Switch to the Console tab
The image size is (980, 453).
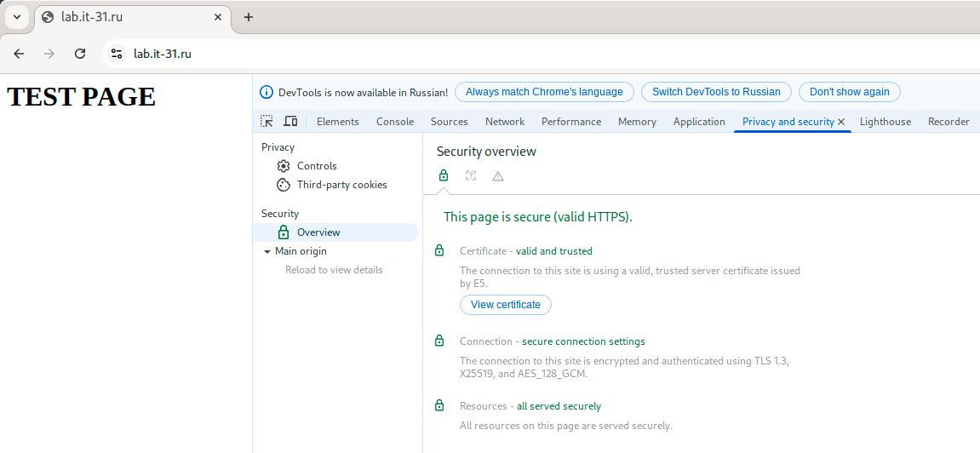(395, 122)
